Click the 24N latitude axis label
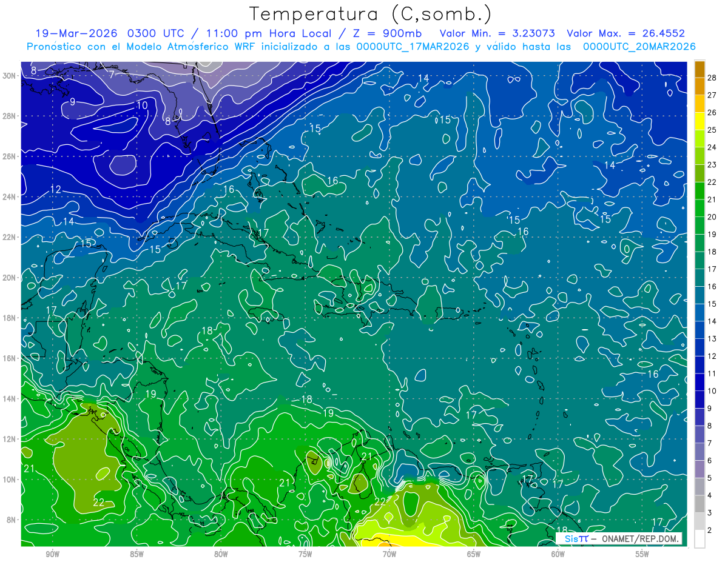Image resolution: width=728 pixels, height=562 pixels. (10, 197)
